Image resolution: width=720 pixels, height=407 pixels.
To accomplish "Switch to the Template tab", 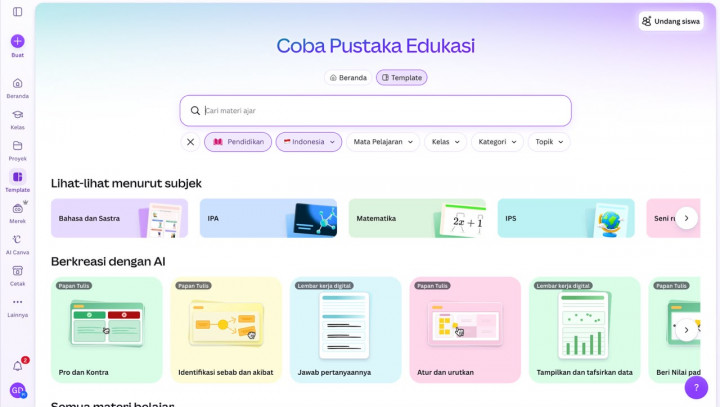I will coord(402,78).
